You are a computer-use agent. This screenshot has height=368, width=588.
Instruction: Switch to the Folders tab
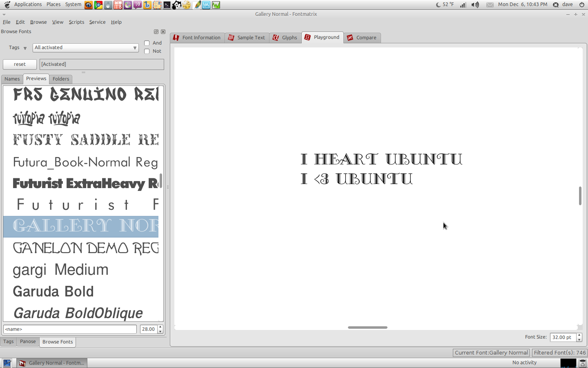point(61,79)
